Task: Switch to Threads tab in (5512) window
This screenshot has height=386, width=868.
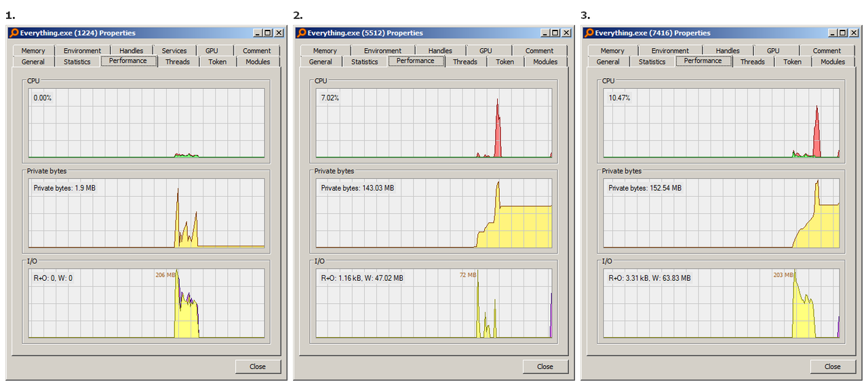Action: coord(465,62)
